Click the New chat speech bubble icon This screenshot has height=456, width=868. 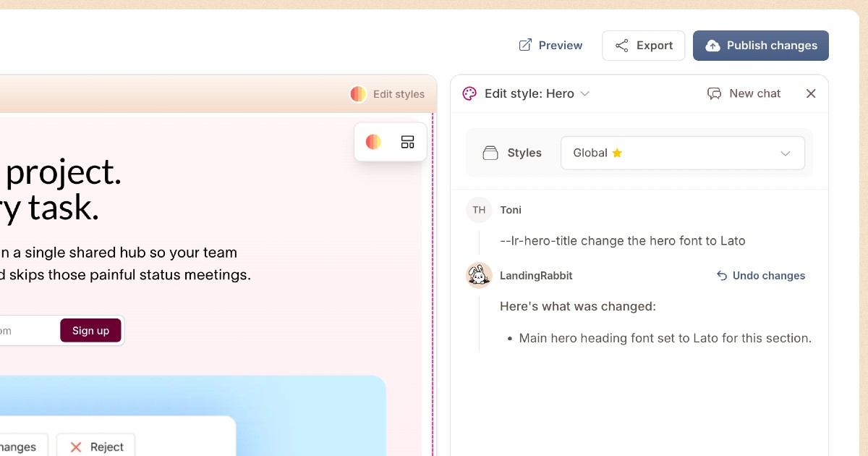point(714,93)
